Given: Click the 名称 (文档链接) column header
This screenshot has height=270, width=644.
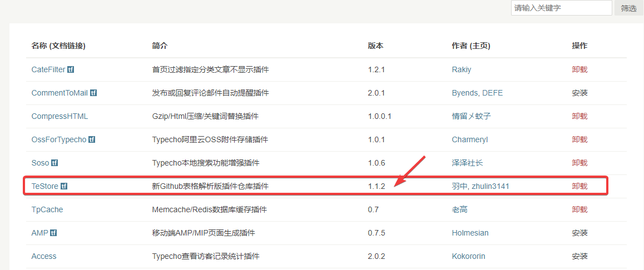Looking at the screenshot, I should pyautogui.click(x=58, y=46).
